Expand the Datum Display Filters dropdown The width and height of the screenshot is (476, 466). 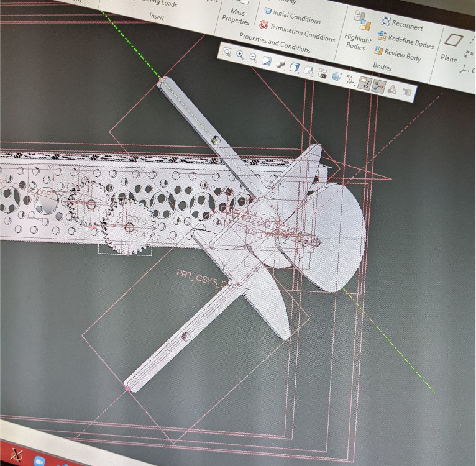click(x=350, y=80)
